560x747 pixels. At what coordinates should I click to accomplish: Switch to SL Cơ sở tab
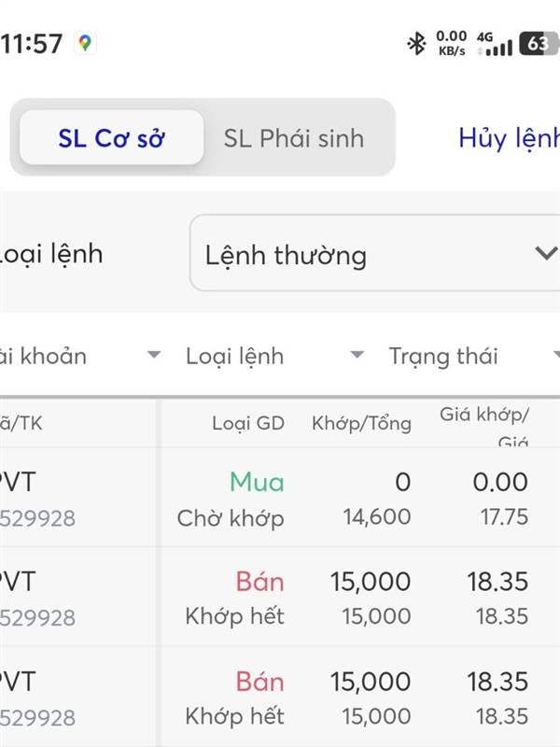tap(111, 138)
